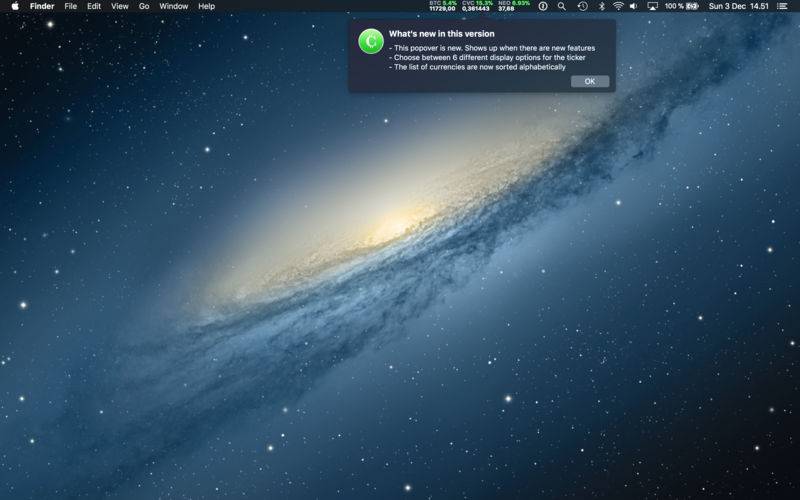Open the Edit menu
This screenshot has width=800, height=500.
(x=94, y=6)
